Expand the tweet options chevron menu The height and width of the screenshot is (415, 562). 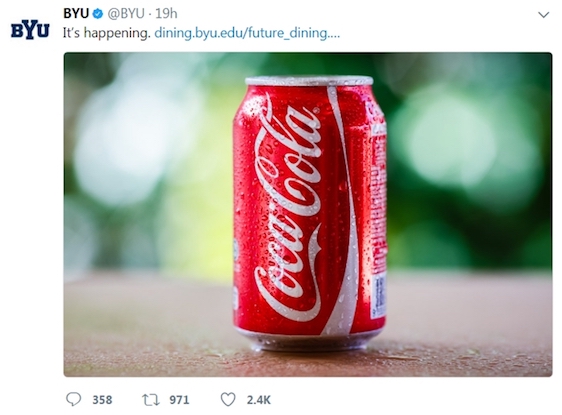coord(544,15)
